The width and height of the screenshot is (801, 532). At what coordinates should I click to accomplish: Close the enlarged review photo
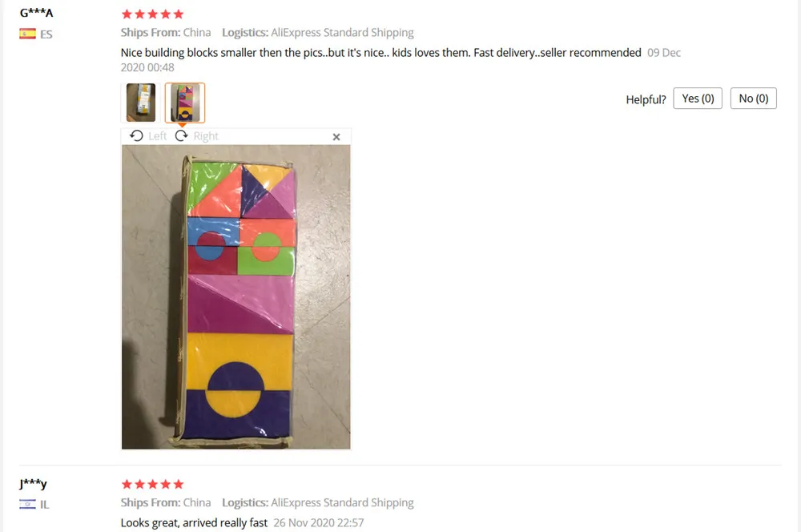pos(336,137)
